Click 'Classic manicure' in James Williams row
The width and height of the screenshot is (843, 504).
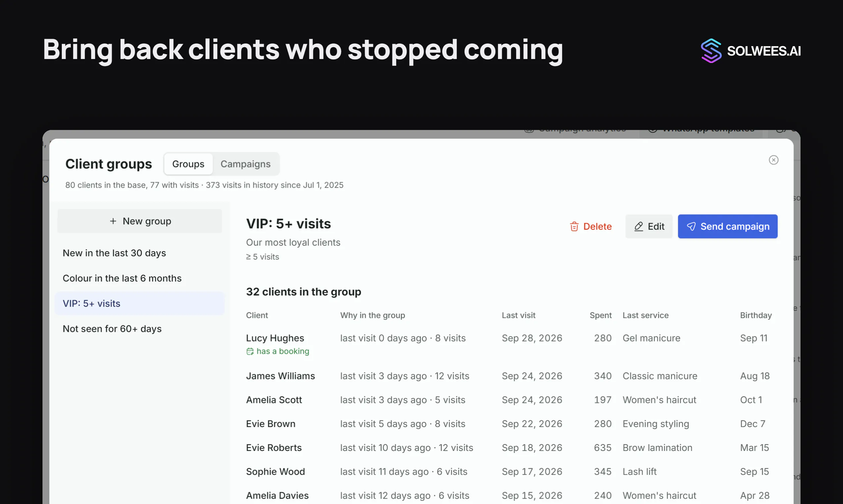pos(660,376)
